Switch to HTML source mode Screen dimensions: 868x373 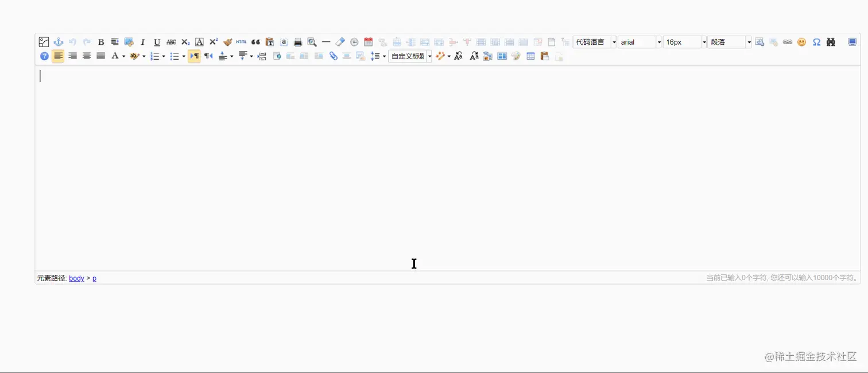click(241, 42)
